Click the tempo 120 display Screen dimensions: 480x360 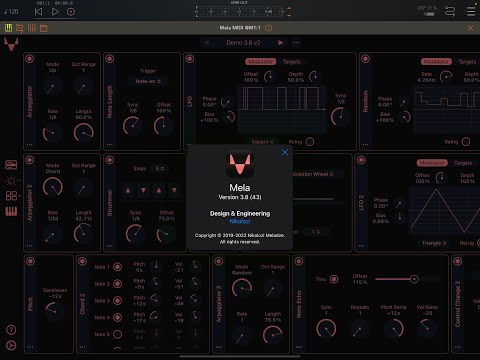(11, 12)
